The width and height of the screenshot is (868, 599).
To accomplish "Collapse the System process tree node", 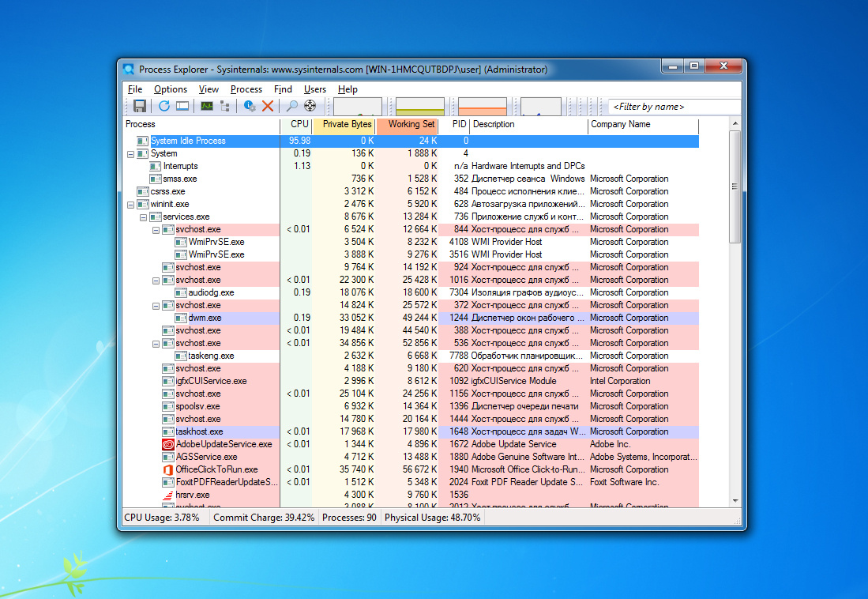I will coord(130,154).
